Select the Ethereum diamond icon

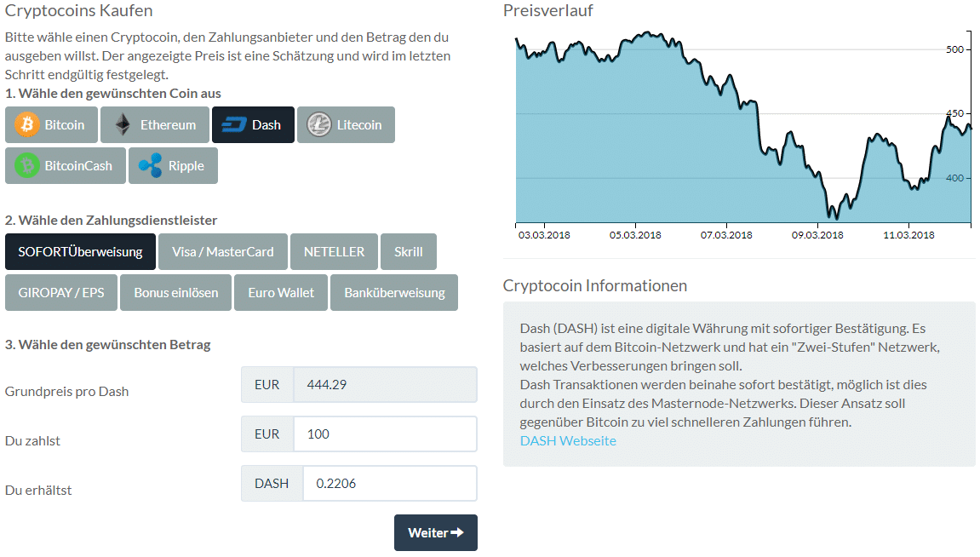[x=123, y=125]
